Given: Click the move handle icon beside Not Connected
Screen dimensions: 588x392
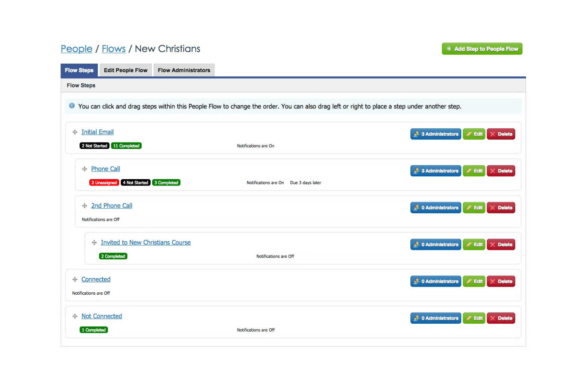Looking at the screenshot, I should (x=75, y=317).
